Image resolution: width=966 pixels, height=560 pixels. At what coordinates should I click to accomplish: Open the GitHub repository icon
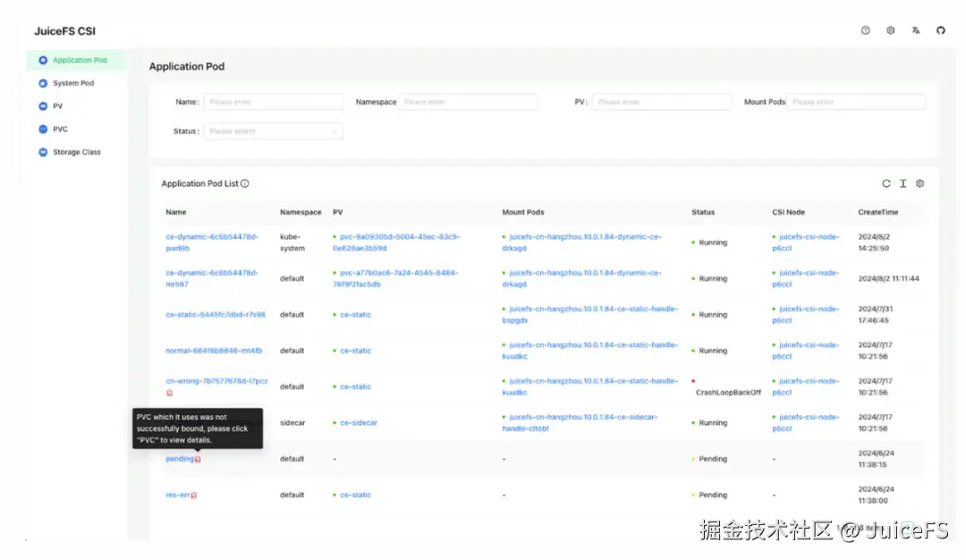(x=941, y=30)
